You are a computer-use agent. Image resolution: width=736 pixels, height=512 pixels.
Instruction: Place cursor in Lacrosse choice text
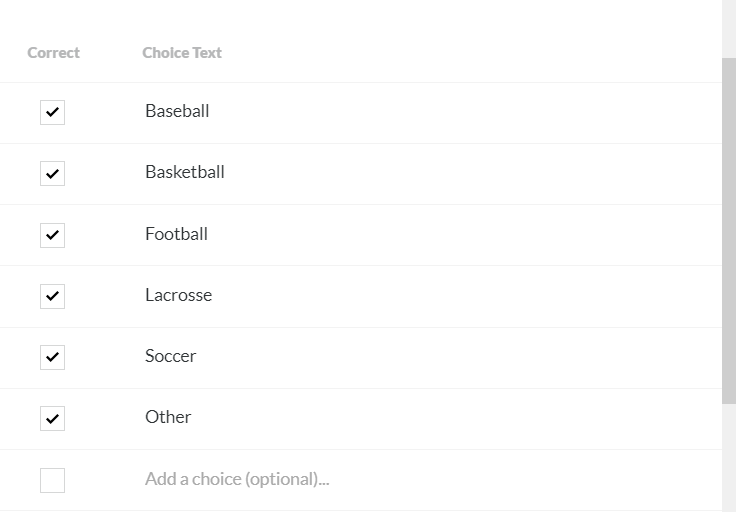click(x=179, y=295)
